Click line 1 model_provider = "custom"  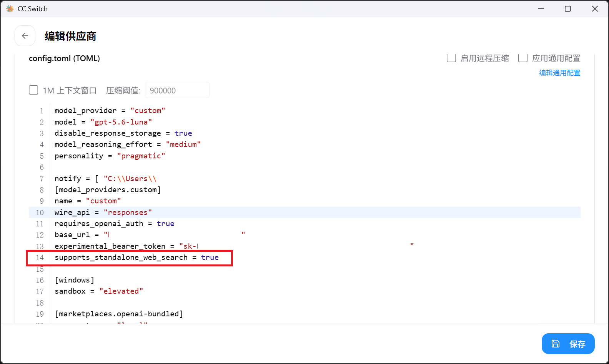[x=110, y=111]
